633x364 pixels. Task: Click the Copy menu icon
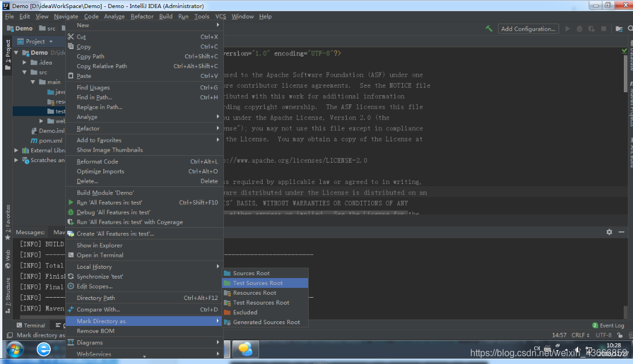[71, 46]
